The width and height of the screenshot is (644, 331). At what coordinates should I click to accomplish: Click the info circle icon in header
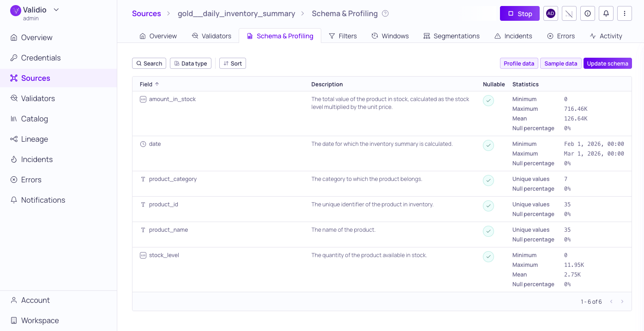click(x=587, y=14)
